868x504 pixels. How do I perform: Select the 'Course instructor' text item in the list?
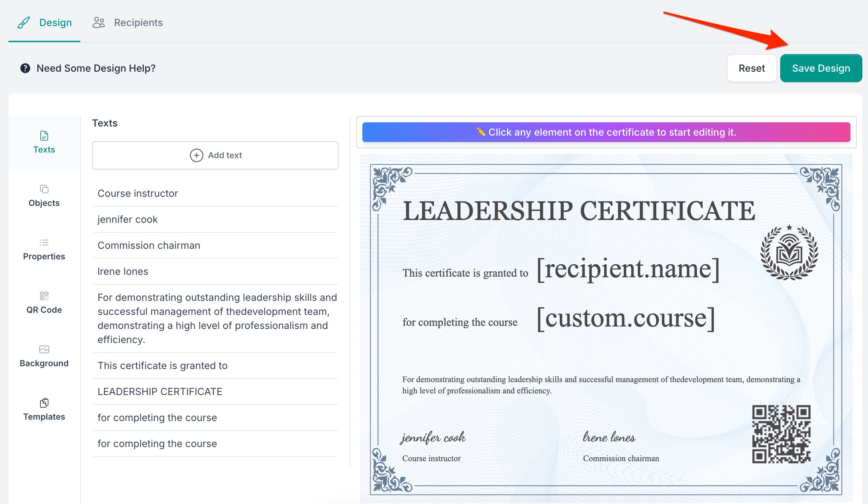point(138,193)
